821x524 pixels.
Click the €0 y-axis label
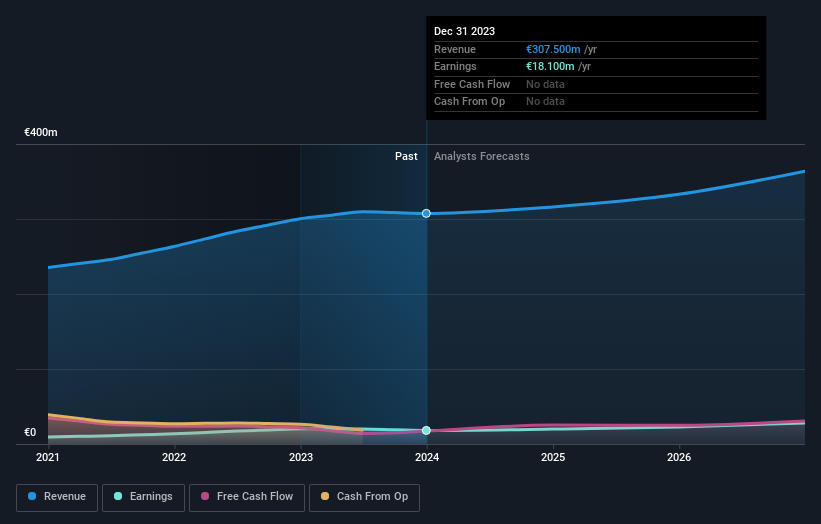[x=30, y=432]
